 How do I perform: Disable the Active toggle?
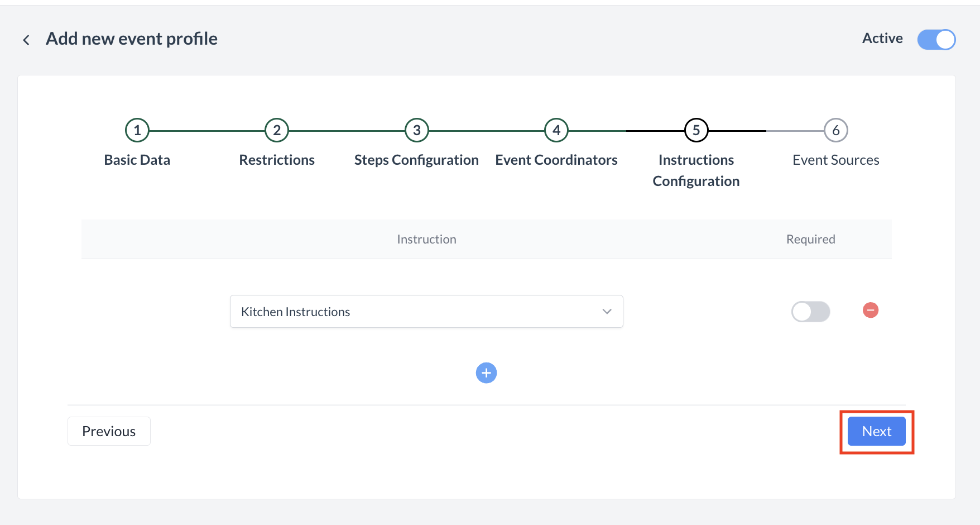coord(936,39)
